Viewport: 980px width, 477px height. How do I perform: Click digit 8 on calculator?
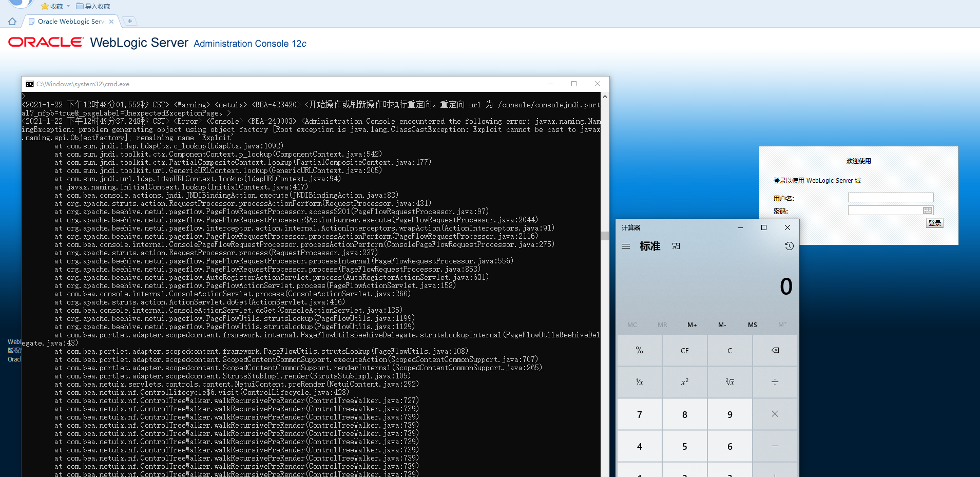684,414
